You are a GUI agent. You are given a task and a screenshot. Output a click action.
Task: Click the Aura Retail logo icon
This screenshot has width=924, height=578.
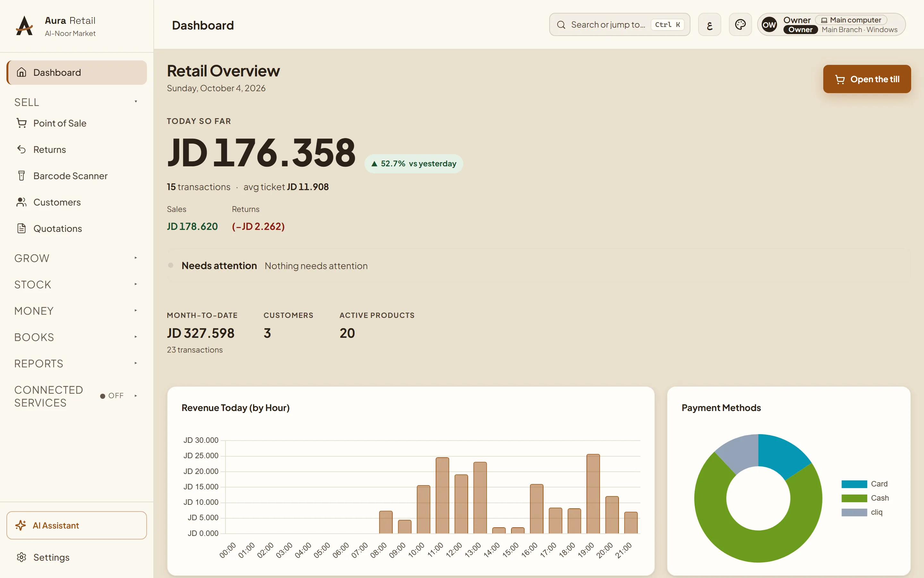24,26
